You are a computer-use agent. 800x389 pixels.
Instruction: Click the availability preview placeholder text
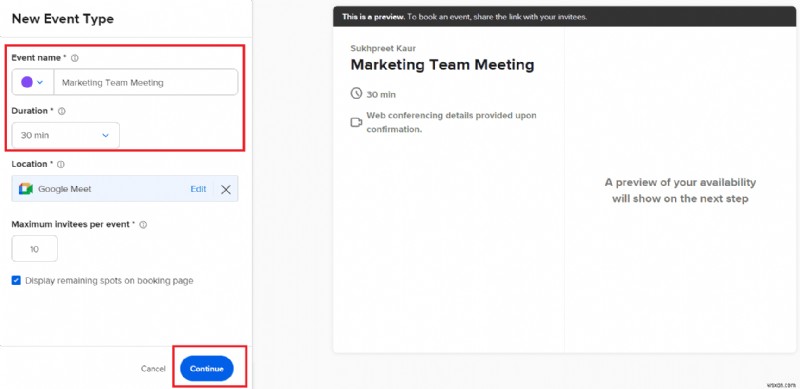pyautogui.click(x=680, y=190)
